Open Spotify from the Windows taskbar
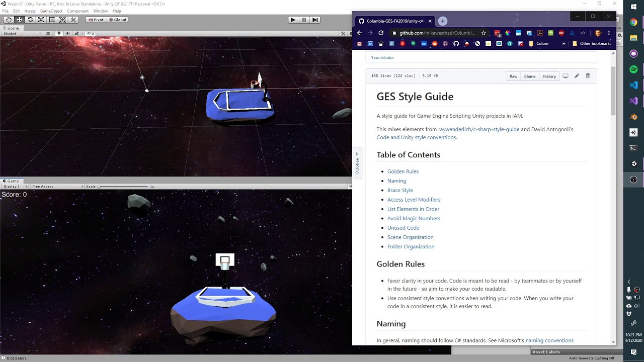 click(x=634, y=70)
